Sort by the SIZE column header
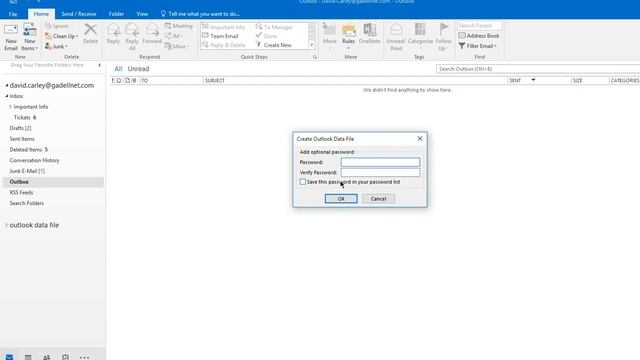The width and height of the screenshot is (640, 360). coord(590,80)
